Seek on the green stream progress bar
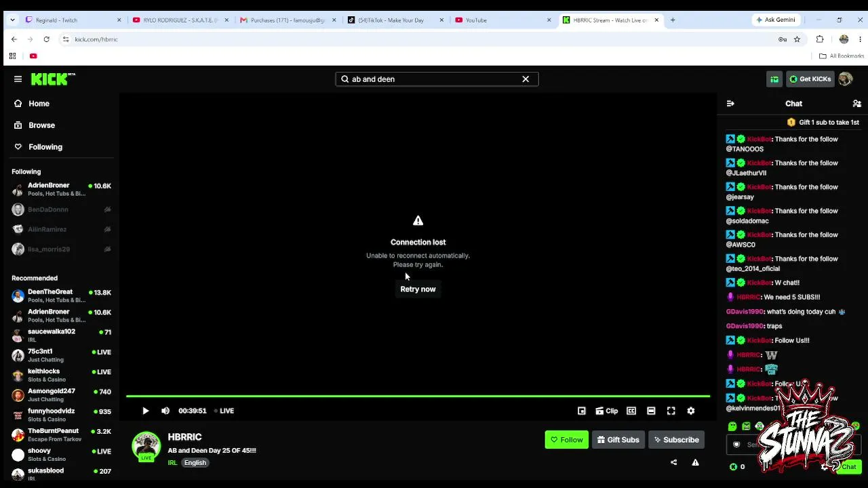 point(418,396)
